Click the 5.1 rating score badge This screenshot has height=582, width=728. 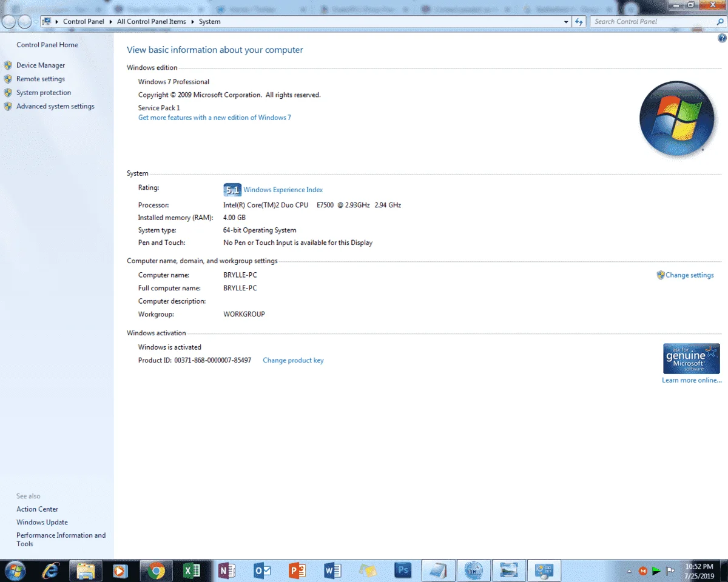point(232,190)
